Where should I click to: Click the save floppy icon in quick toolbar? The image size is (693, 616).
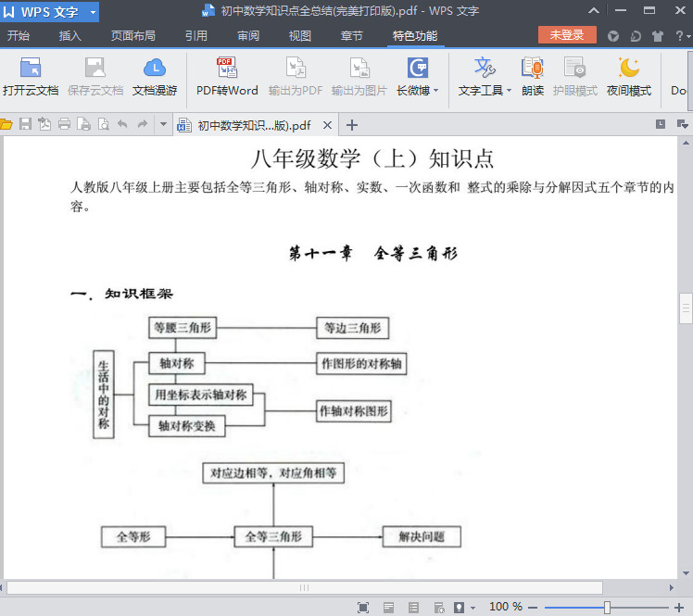tap(25, 125)
